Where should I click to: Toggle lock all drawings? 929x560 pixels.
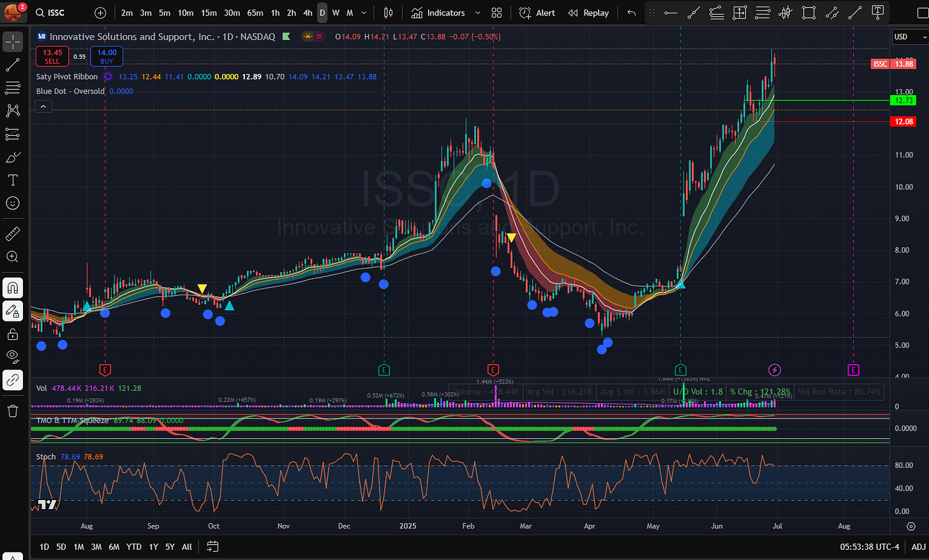click(12, 334)
